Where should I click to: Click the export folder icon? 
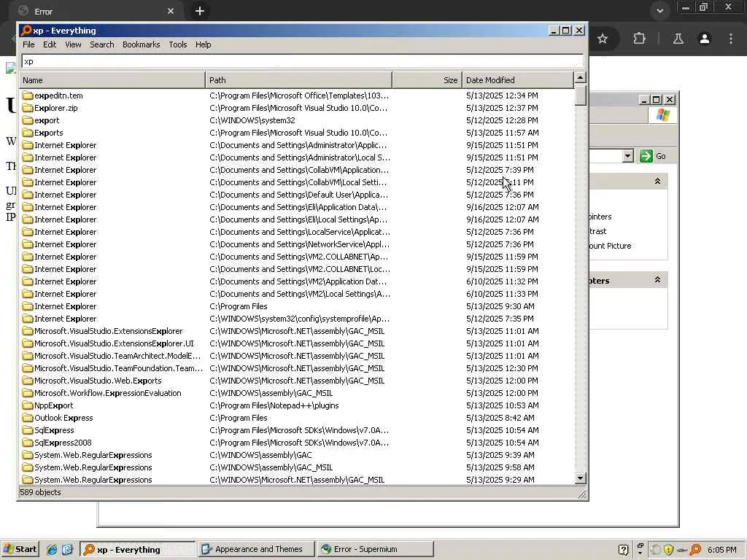pos(28,120)
